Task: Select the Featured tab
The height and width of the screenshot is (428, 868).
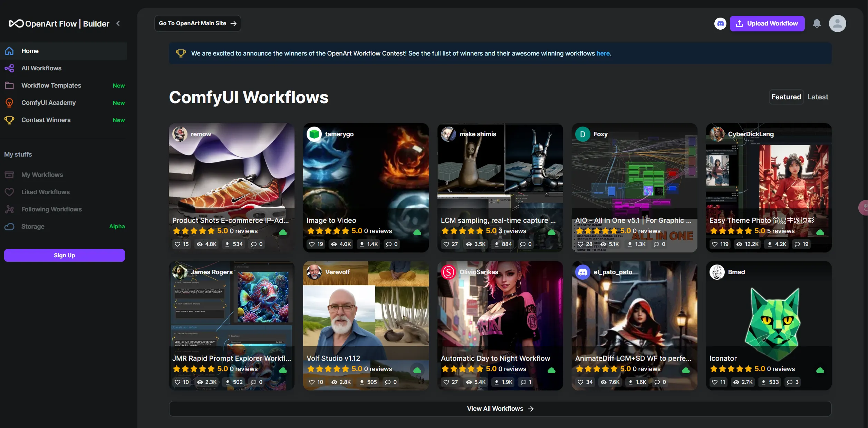Action: click(x=786, y=97)
